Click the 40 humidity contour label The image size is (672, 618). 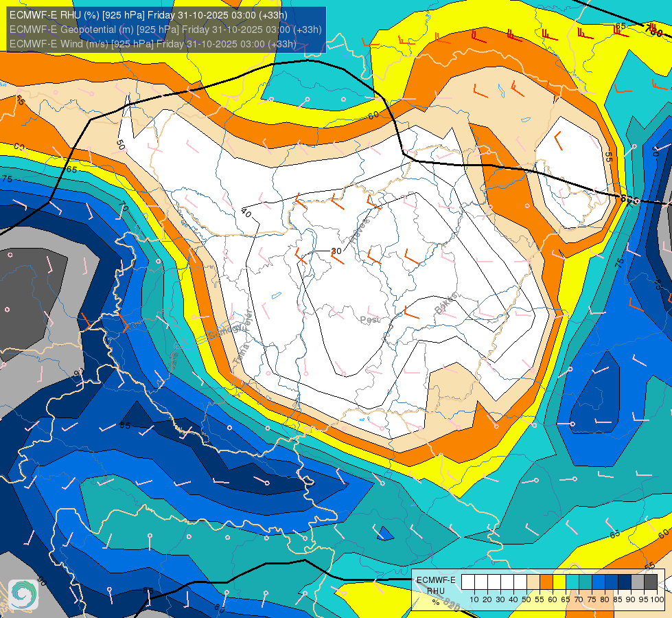coord(246,212)
